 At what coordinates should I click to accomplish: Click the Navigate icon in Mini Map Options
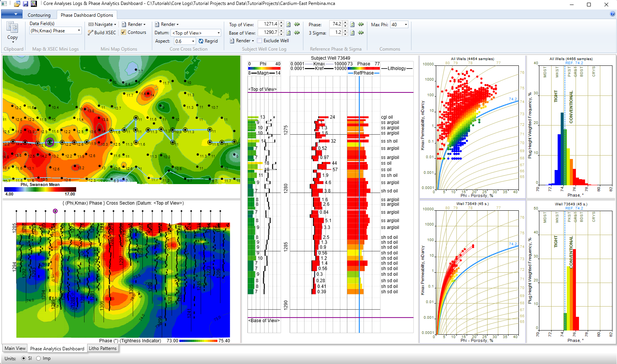(x=91, y=24)
